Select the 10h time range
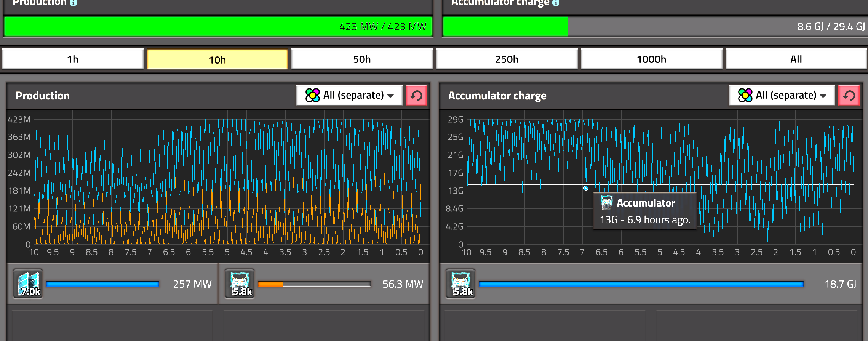This screenshot has height=341, width=868. coord(217,59)
